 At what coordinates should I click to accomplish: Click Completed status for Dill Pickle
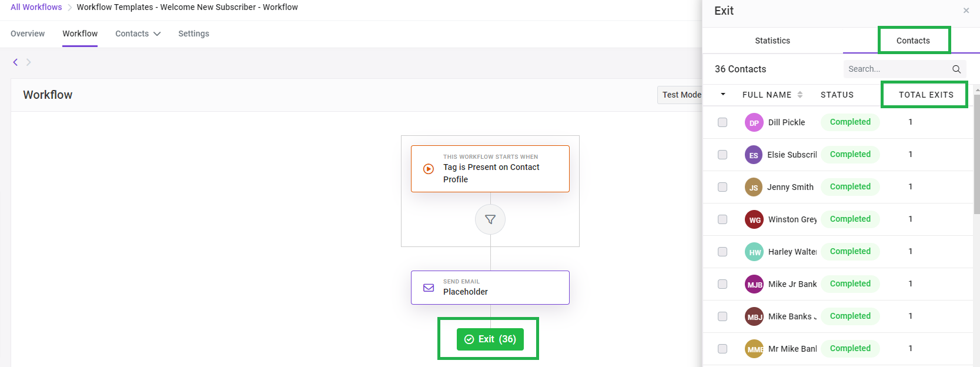point(850,122)
